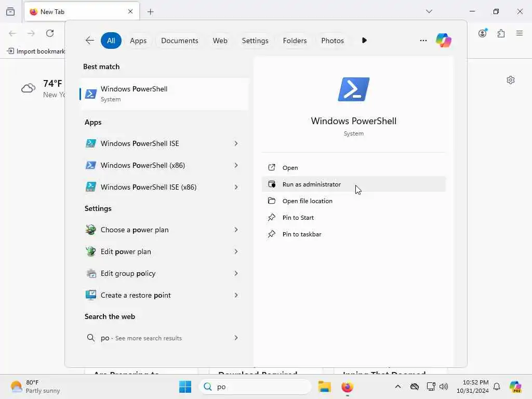Switch to the Documents filter tab
532x399 pixels.
[179, 41]
